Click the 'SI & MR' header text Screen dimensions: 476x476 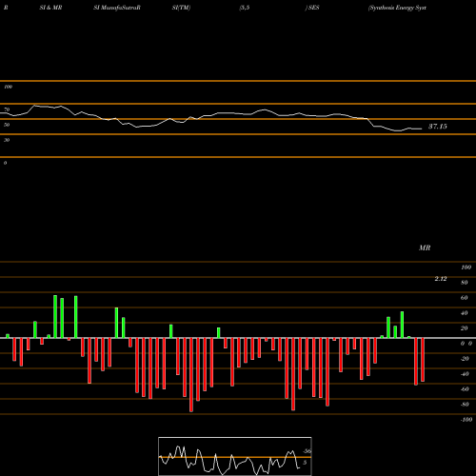[50, 8]
